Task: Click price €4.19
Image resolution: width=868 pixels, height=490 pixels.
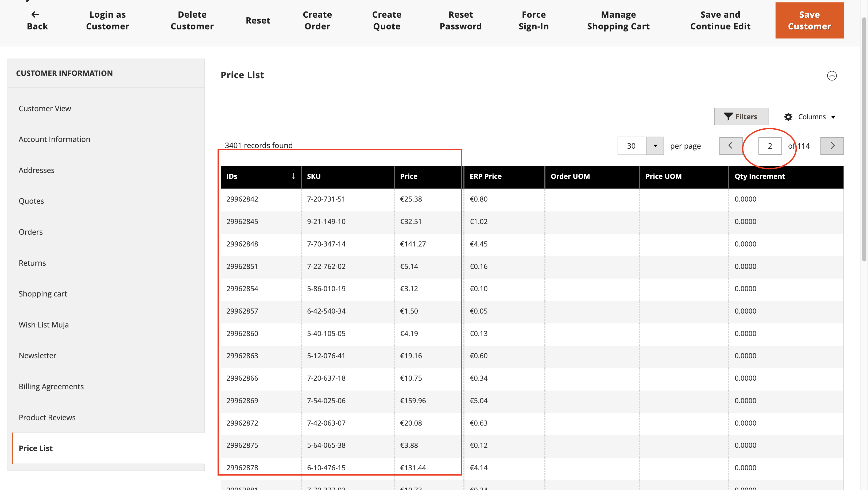Action: [x=409, y=333]
